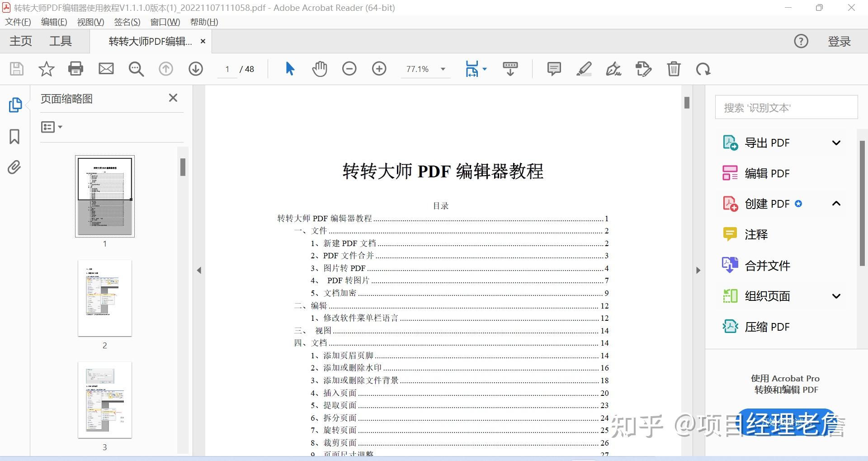Click 导出 PDF tool label
The image size is (868, 461).
767,143
